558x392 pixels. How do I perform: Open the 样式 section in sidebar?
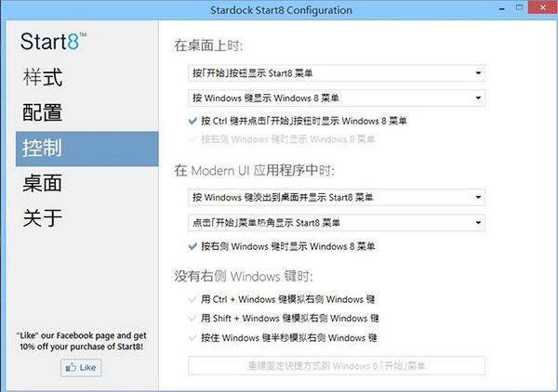click(x=43, y=77)
